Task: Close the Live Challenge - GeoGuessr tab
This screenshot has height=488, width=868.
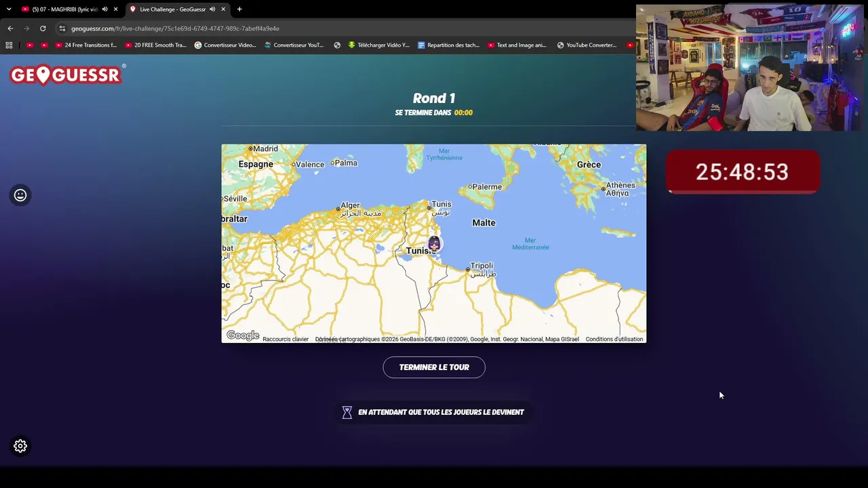Action: point(223,9)
